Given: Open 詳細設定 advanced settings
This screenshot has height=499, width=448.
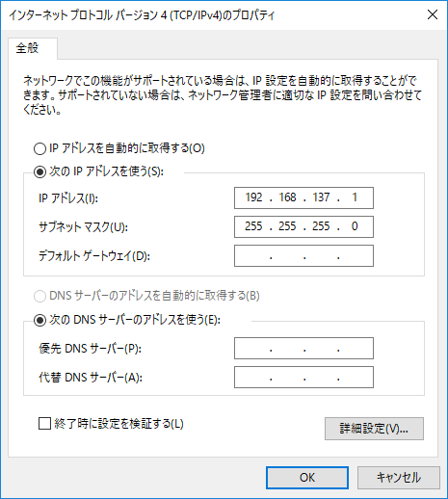Looking at the screenshot, I should (x=374, y=429).
